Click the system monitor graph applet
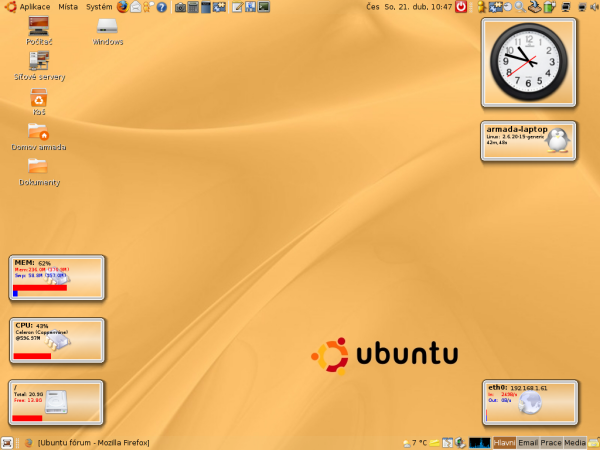This screenshot has height=450, width=600. (479, 443)
